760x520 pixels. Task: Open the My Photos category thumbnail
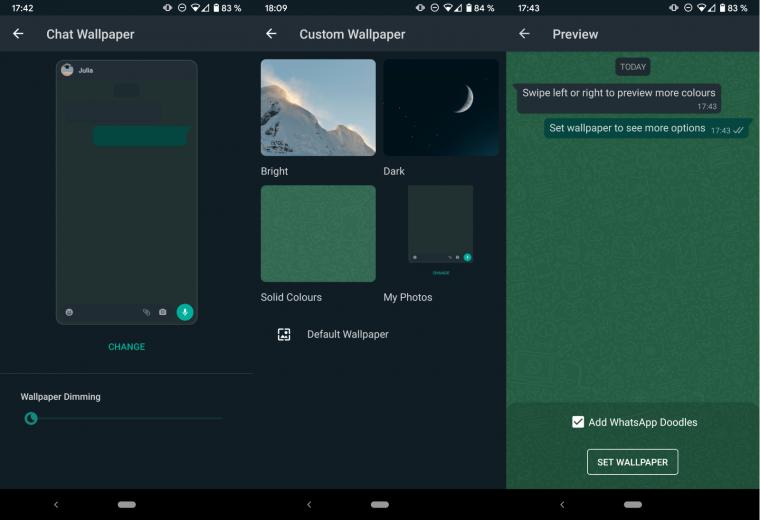[441, 231]
